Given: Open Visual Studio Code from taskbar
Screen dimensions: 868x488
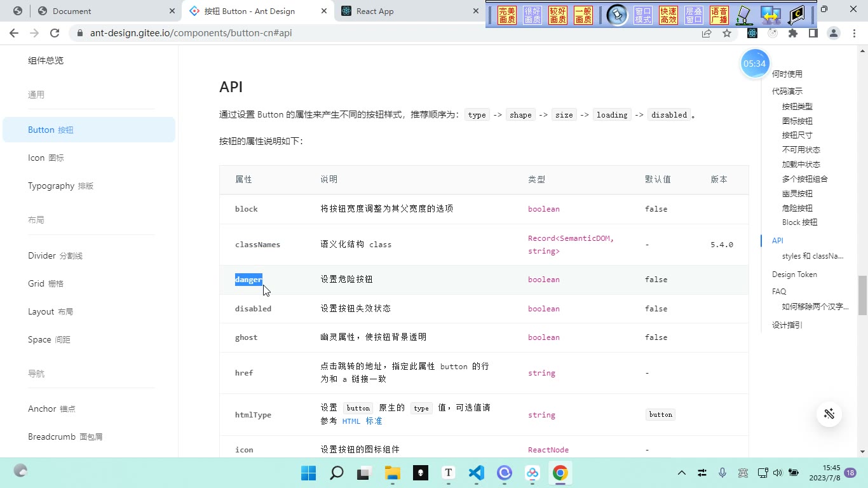Looking at the screenshot, I should coord(477,473).
